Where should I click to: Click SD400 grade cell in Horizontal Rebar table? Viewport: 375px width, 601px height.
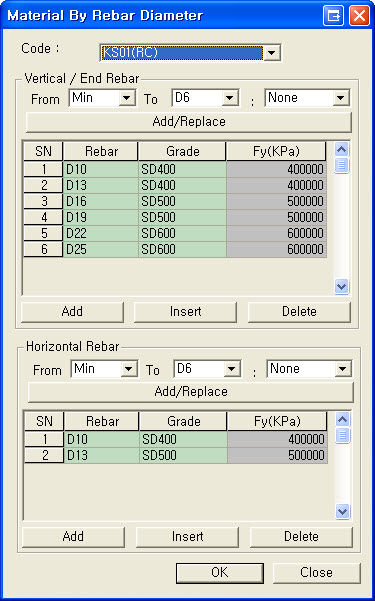(183, 439)
